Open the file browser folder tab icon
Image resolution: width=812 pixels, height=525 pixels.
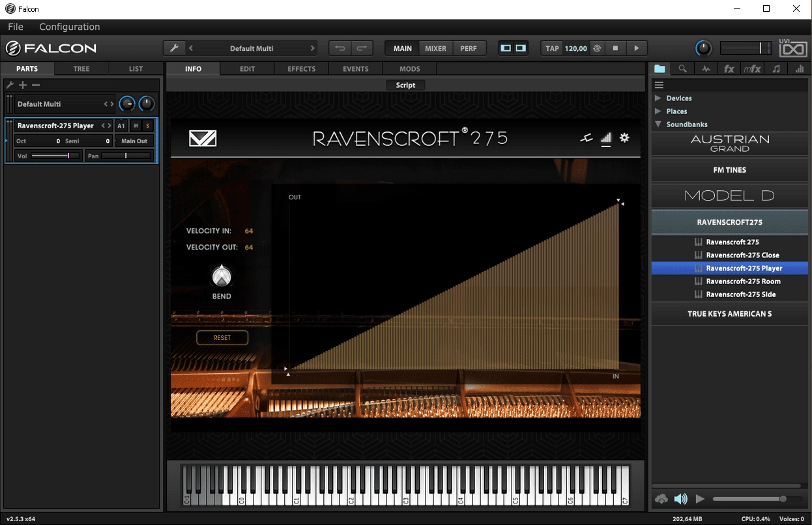pyautogui.click(x=660, y=68)
